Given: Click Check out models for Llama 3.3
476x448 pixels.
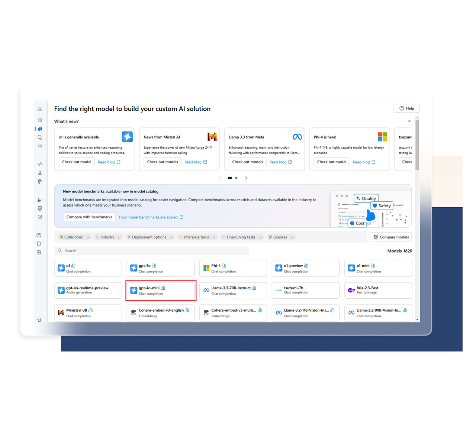Looking at the screenshot, I should (x=248, y=162).
